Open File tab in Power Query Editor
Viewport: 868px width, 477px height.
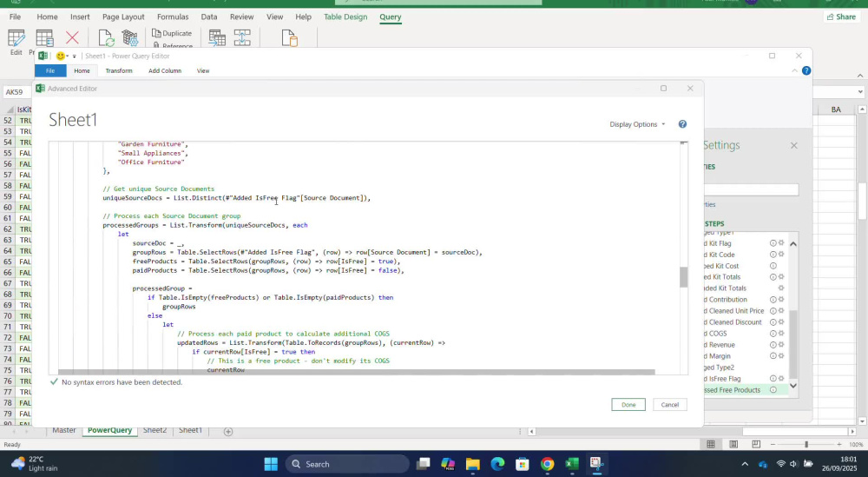click(50, 71)
